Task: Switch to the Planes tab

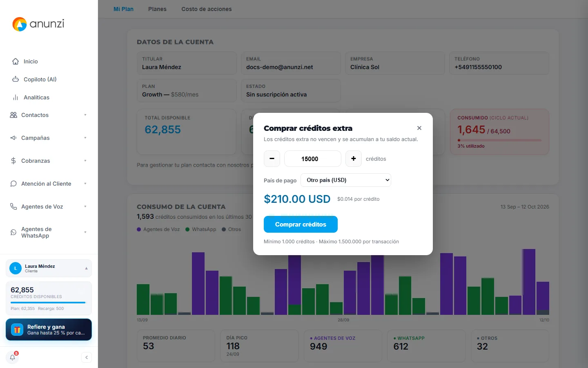Action: pos(157,9)
